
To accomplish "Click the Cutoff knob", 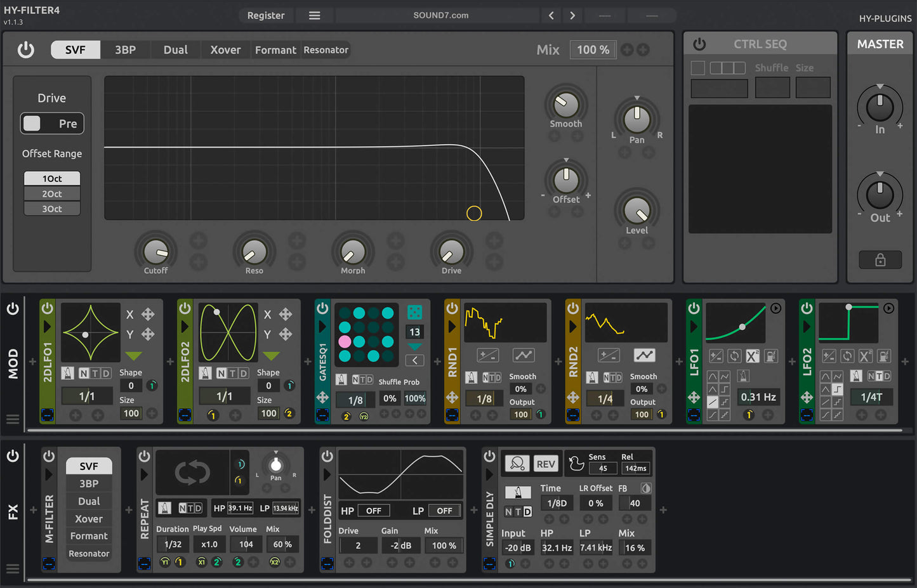I will tap(156, 252).
